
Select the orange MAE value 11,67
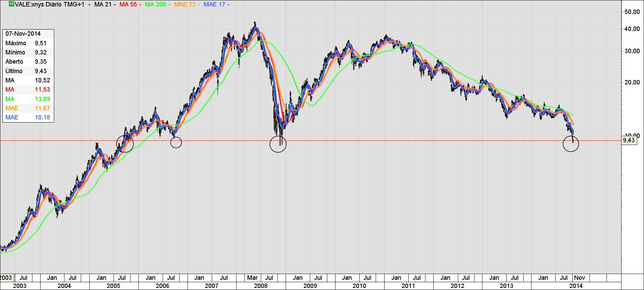[x=42, y=108]
